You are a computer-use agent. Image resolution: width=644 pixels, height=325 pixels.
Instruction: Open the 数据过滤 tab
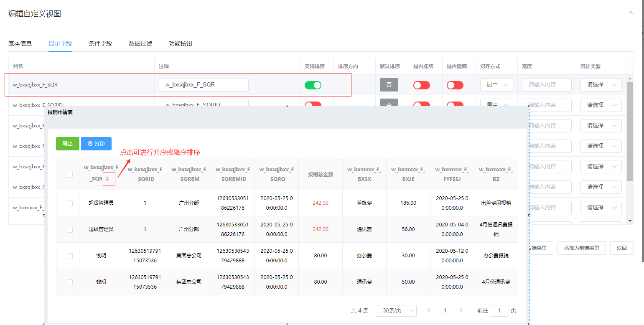click(140, 43)
